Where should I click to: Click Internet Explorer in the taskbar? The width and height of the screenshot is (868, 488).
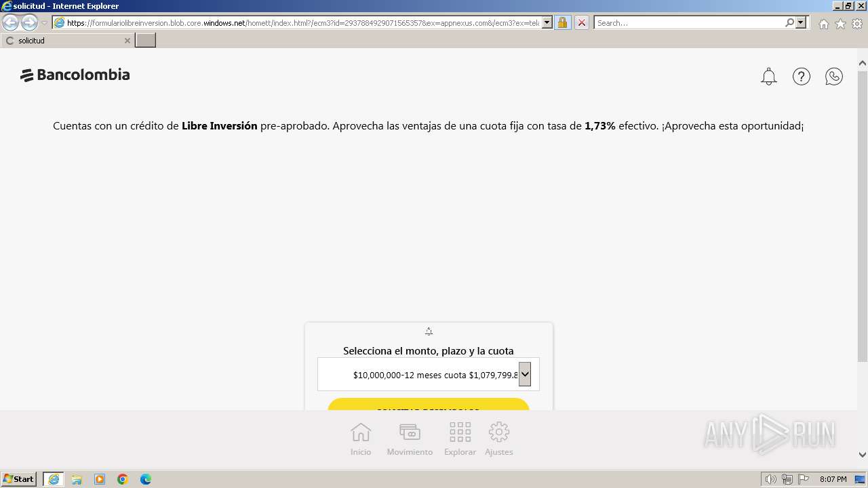pos(54,479)
